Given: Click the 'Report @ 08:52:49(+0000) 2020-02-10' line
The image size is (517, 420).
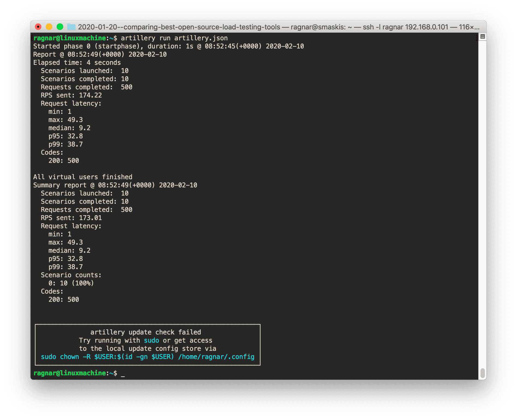Looking at the screenshot, I should pos(100,54).
